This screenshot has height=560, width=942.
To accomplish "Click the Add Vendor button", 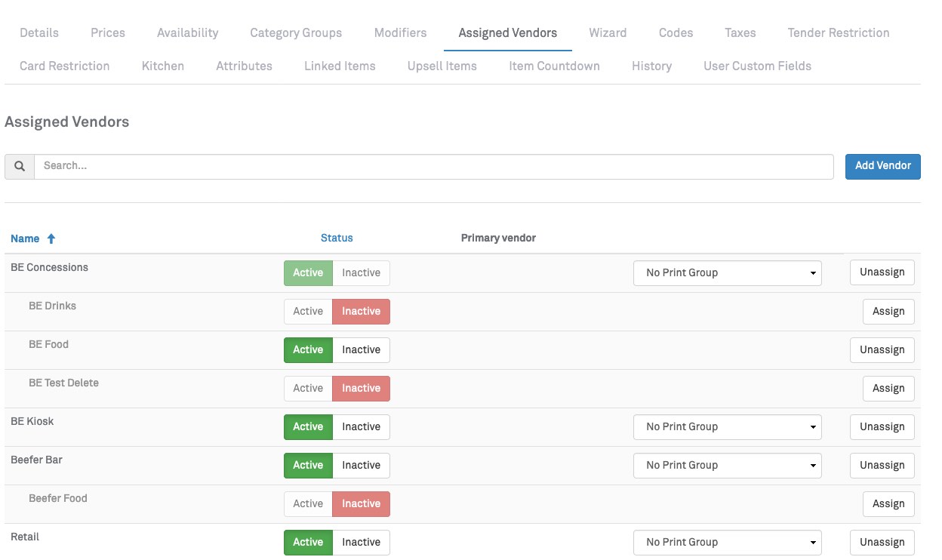I will 882,166.
